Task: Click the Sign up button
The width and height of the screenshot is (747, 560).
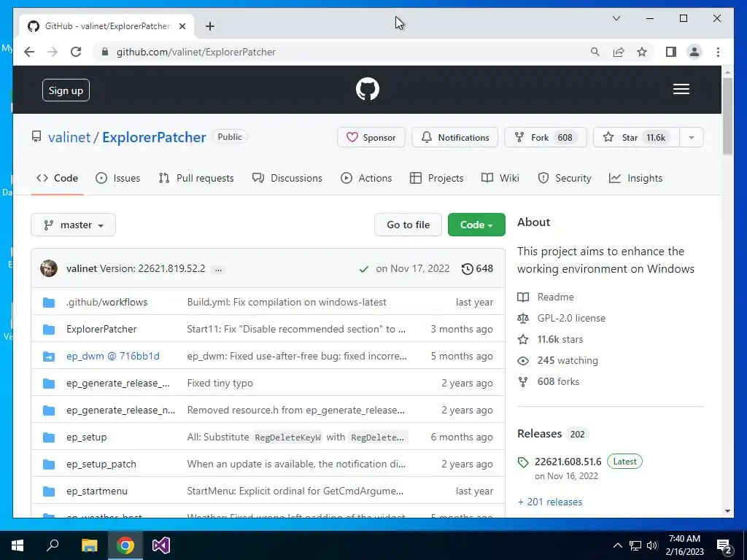Action: [x=66, y=90]
